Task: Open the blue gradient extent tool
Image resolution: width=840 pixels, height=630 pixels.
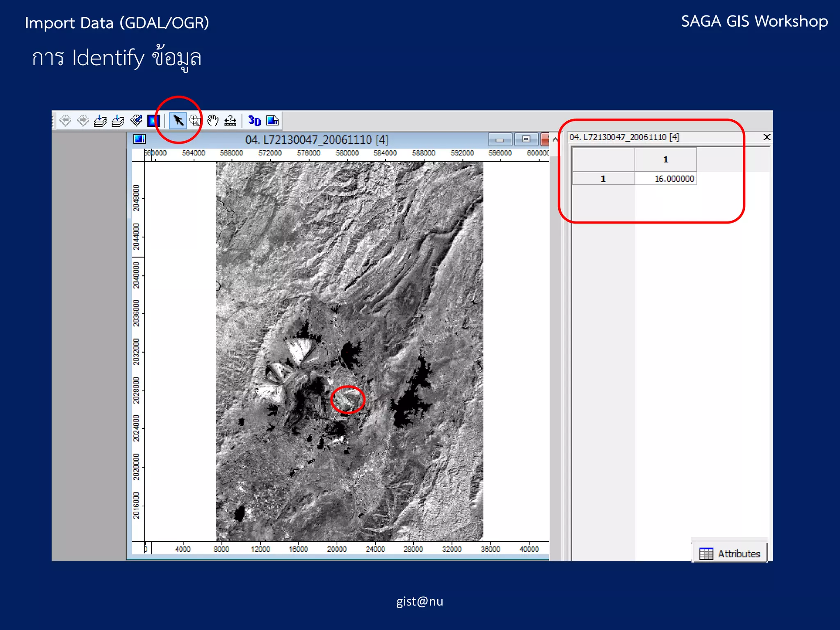Action: 153,121
